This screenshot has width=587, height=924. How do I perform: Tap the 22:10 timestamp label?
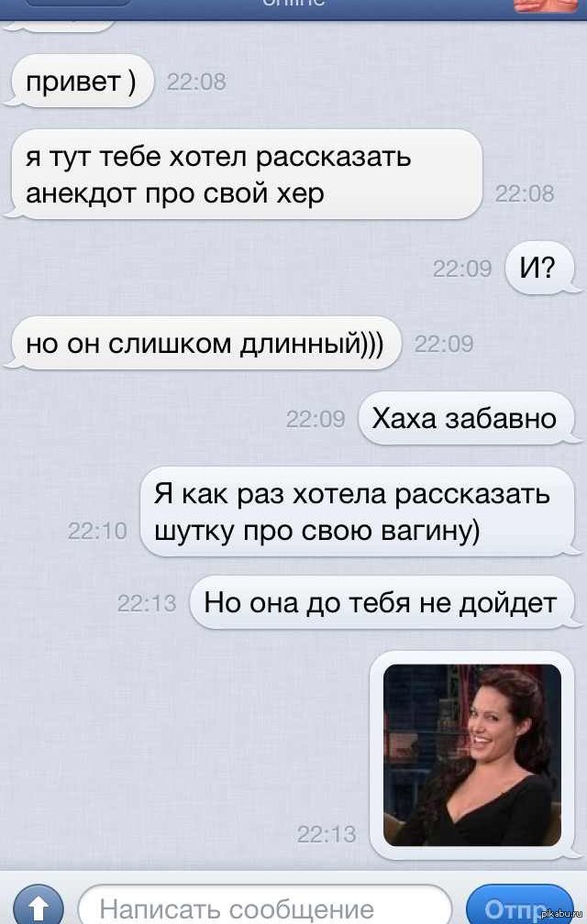(97, 531)
